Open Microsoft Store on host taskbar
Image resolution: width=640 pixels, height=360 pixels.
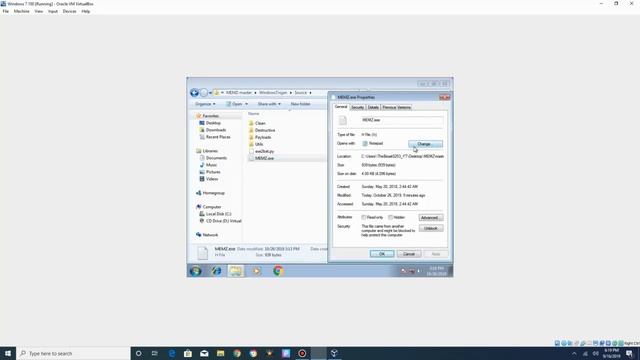(x=188, y=353)
